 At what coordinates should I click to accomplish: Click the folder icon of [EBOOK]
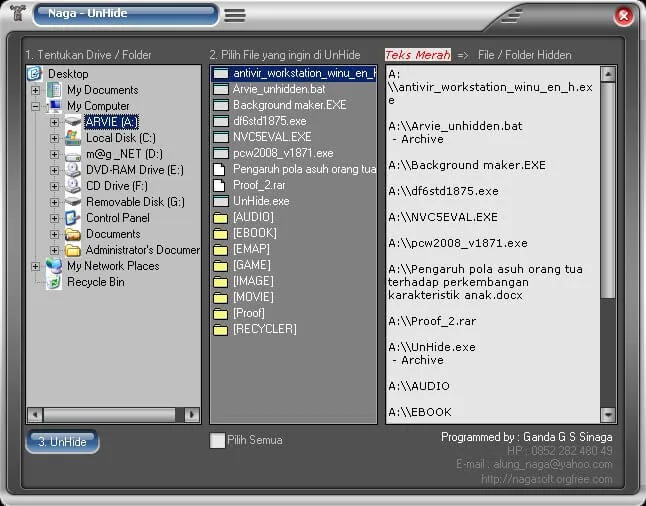[x=221, y=234]
